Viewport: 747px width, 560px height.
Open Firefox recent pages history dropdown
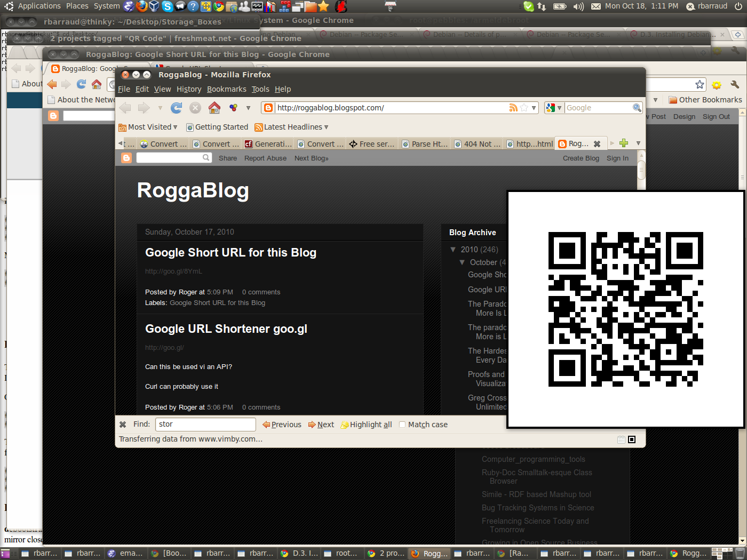point(160,108)
